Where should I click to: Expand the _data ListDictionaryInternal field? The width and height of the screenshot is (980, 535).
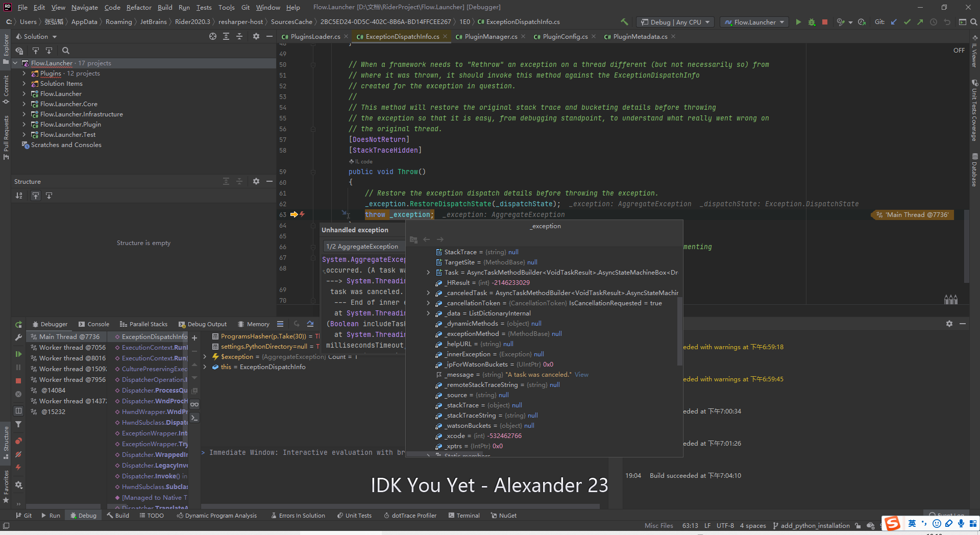[x=428, y=313]
